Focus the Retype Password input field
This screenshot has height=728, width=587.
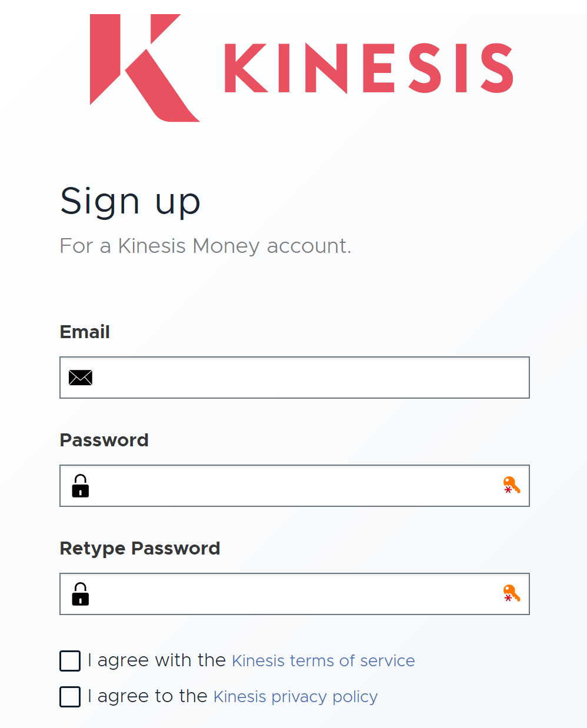tap(295, 594)
